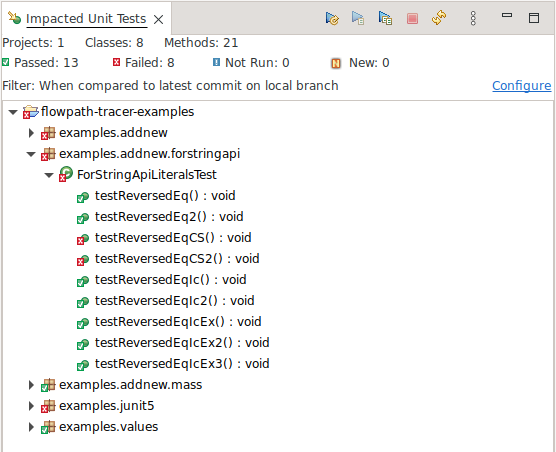Image resolution: width=556 pixels, height=452 pixels.
Task: Click the yellow Refresh arrows icon
Action: coord(439,18)
